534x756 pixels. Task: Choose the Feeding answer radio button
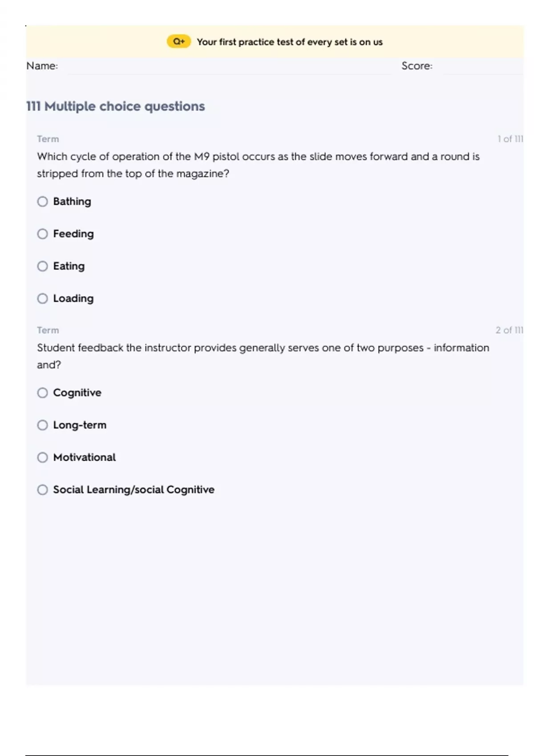42,234
